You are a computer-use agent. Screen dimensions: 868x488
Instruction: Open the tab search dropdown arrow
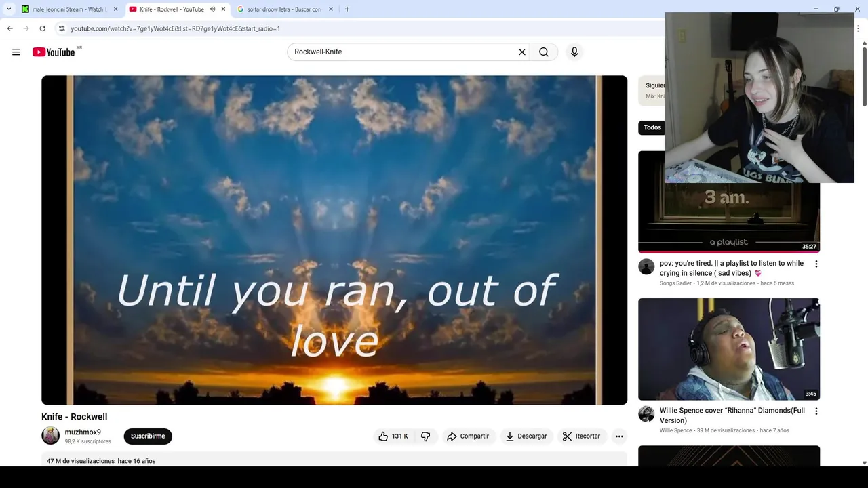point(9,9)
